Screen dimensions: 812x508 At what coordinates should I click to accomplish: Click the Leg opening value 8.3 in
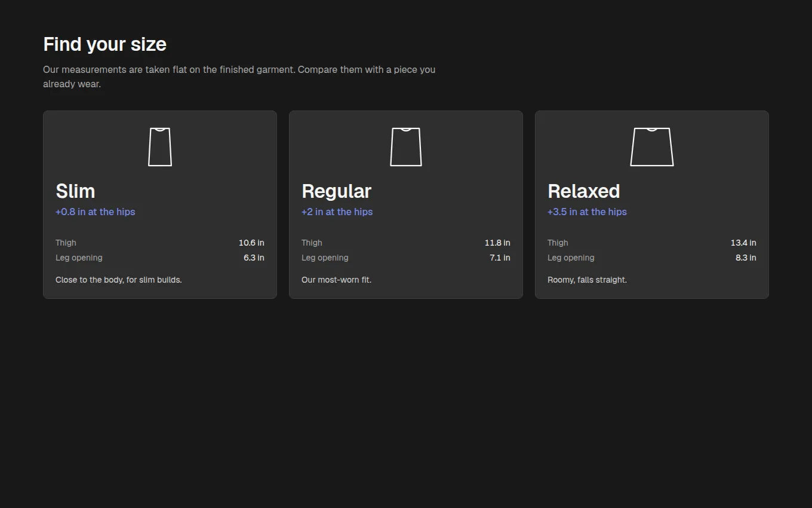pos(746,258)
